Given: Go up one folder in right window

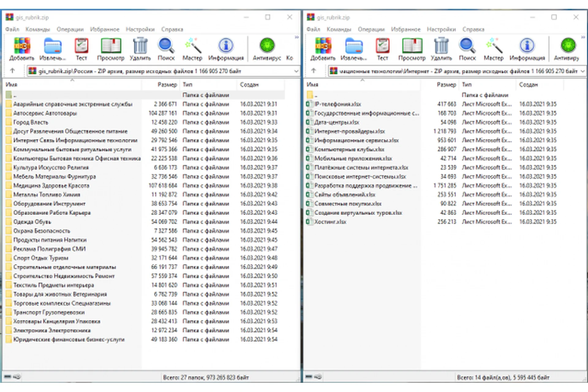Looking at the screenshot, I should [314, 71].
